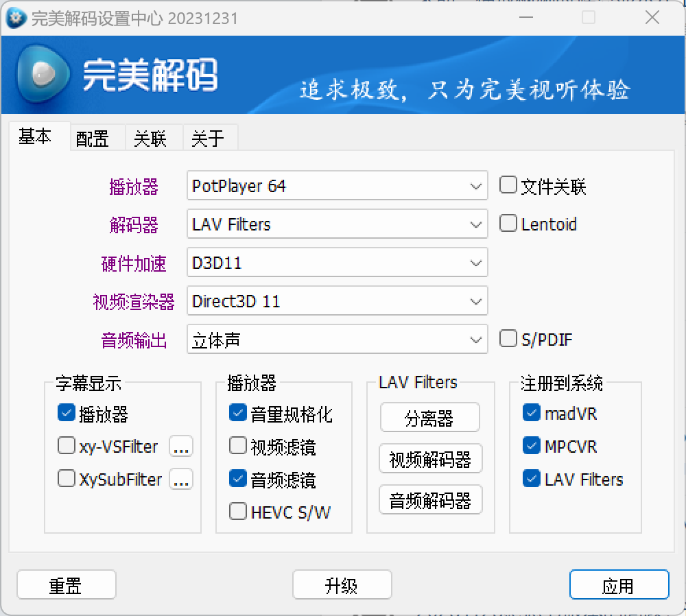The width and height of the screenshot is (686, 616).
Task: Click the 硬件加速 label text
Action: tap(134, 264)
